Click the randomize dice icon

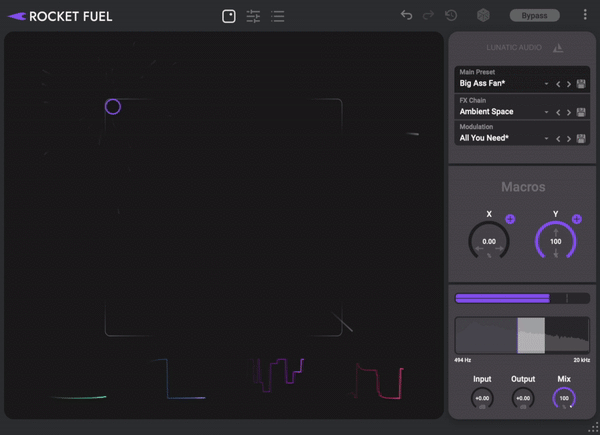pos(483,16)
